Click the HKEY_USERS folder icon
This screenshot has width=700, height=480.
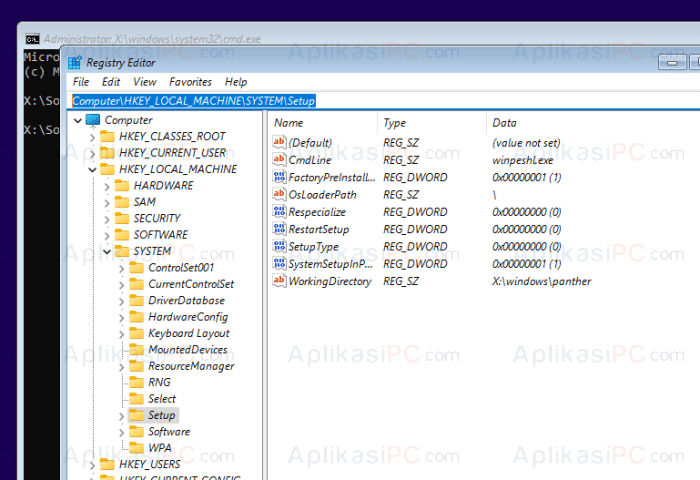coord(107,464)
